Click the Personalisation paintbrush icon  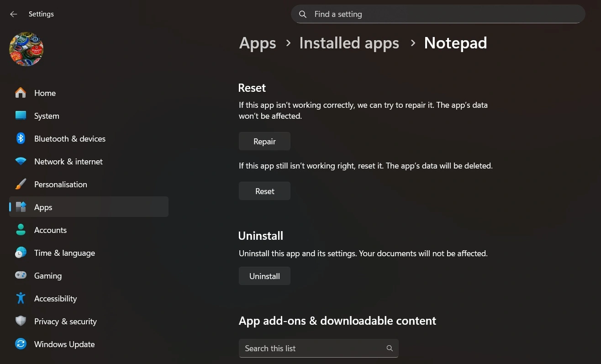click(21, 184)
